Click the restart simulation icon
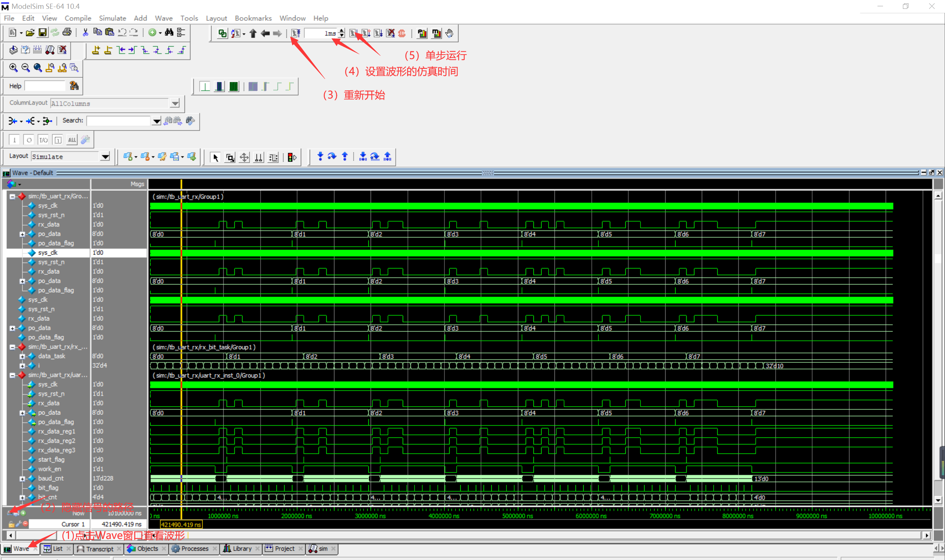This screenshot has width=945, height=560. pos(295,33)
